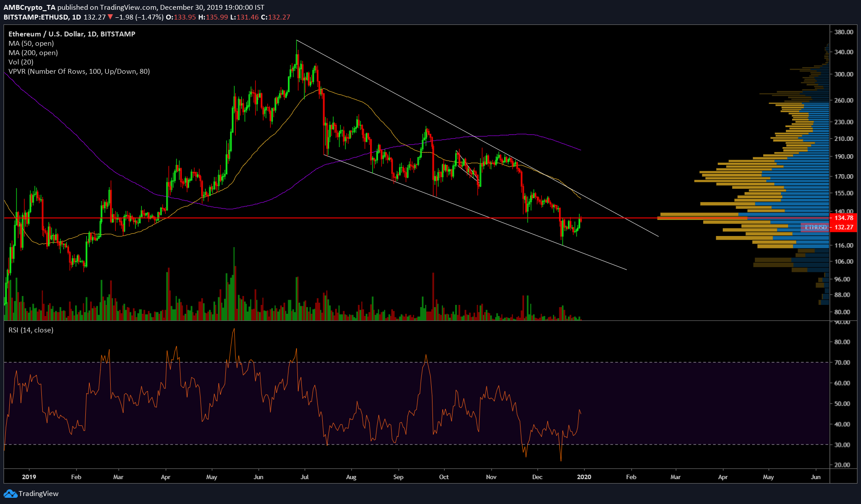Click the 380.00 price axis label
Image resolution: width=861 pixels, height=504 pixels.
click(844, 32)
